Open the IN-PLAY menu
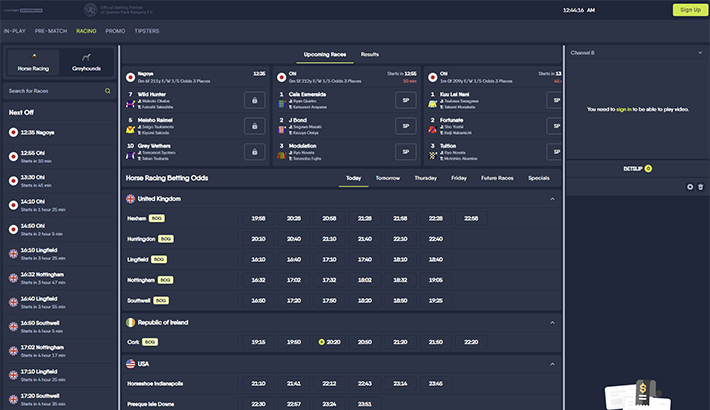The height and width of the screenshot is (410, 710). point(15,31)
